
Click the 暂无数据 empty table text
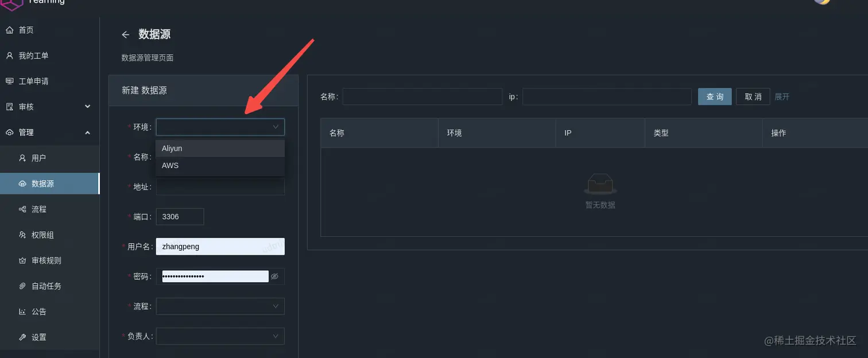[600, 205]
